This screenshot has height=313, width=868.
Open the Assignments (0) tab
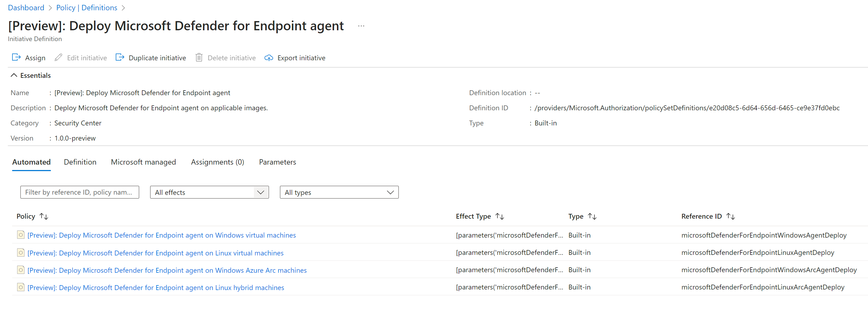(x=217, y=162)
